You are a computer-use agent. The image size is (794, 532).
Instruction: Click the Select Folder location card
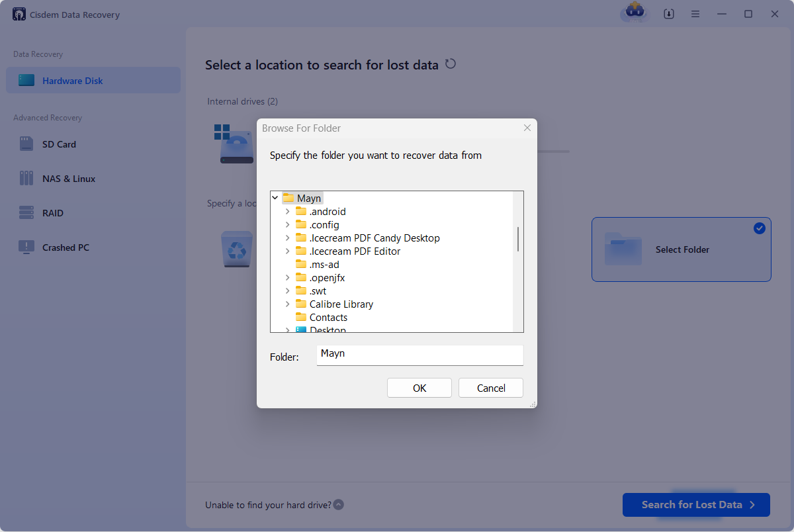pyautogui.click(x=682, y=249)
